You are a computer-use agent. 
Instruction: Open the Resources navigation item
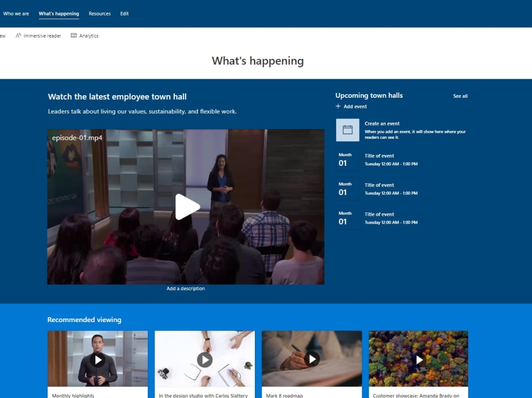(99, 14)
